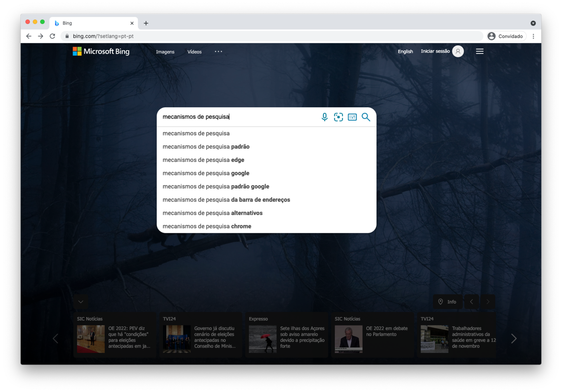Select suggestion 'da barra de endereços'

pyautogui.click(x=266, y=200)
